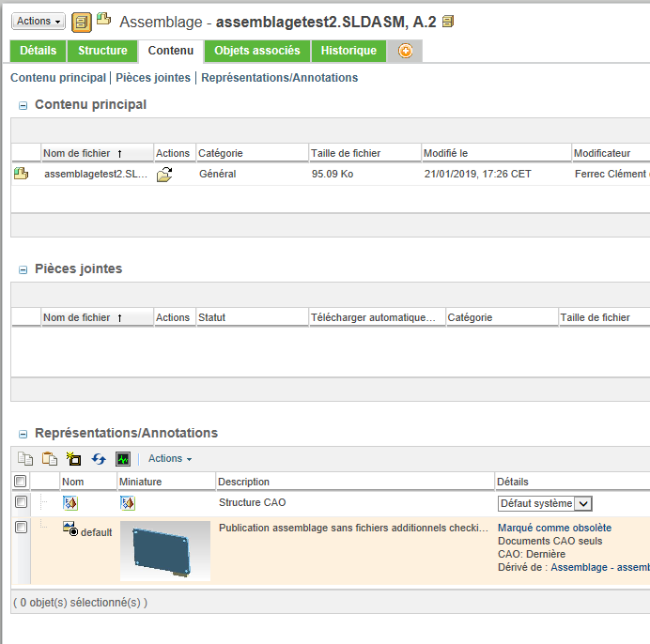Open the Actions dropdown at page top

39,22
